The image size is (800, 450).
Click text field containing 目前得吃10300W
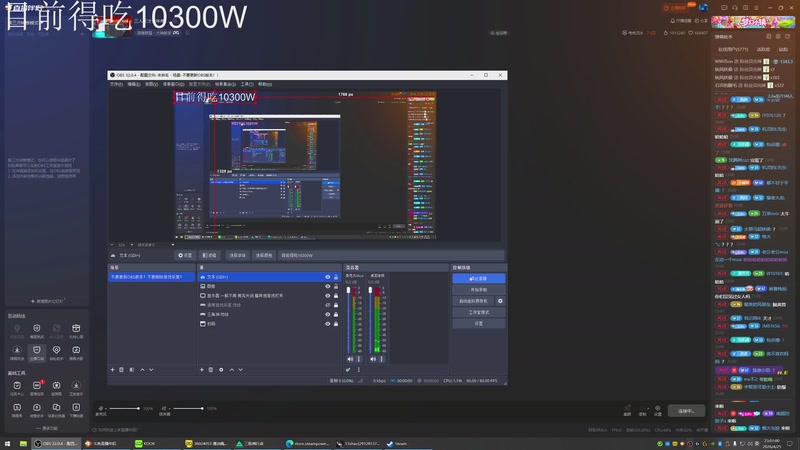pos(391,255)
